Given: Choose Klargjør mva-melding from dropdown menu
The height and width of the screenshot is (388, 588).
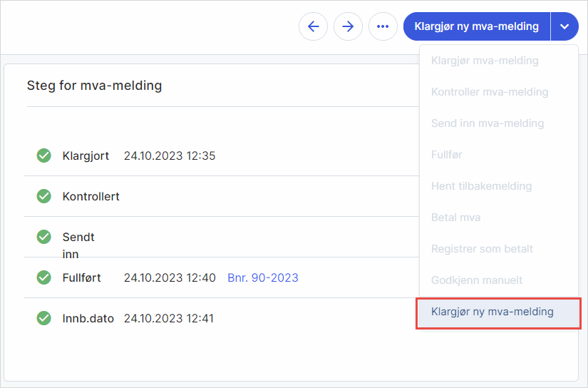Looking at the screenshot, I should 485,61.
